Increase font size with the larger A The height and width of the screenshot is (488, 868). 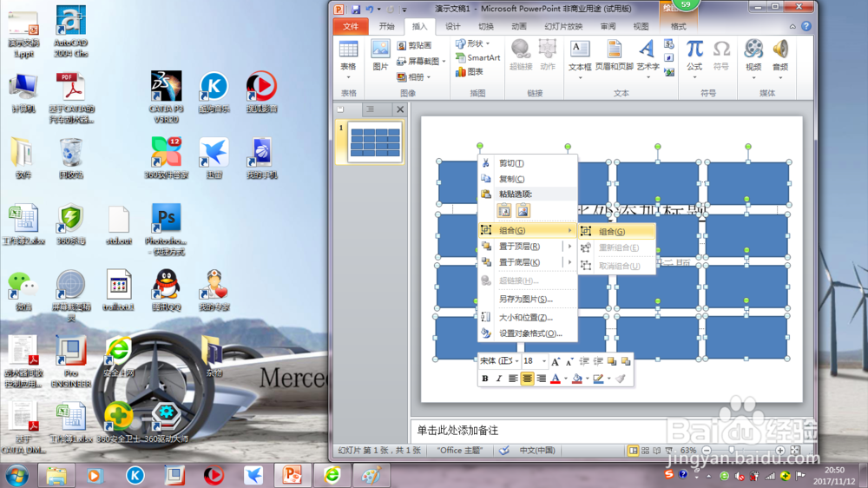coord(556,361)
